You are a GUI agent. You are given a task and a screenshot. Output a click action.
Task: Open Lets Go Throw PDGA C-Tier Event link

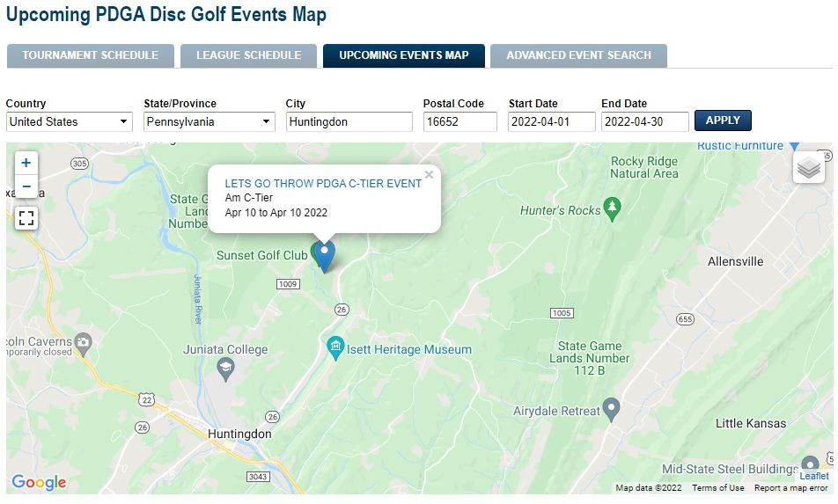(x=323, y=184)
